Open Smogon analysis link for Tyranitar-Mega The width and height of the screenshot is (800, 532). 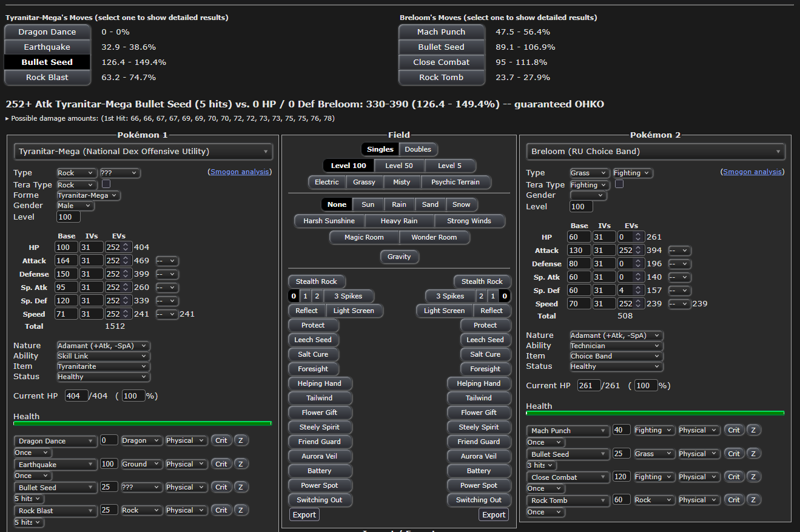pos(239,172)
